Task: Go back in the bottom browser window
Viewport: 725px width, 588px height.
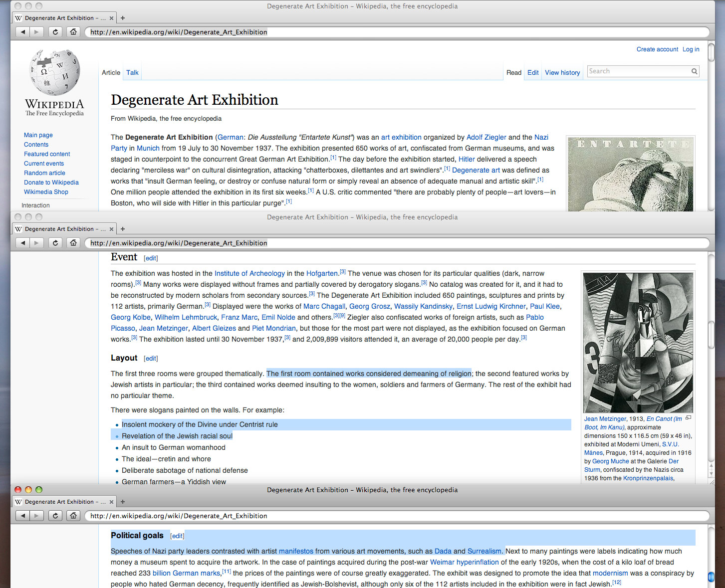Action: pyautogui.click(x=23, y=516)
